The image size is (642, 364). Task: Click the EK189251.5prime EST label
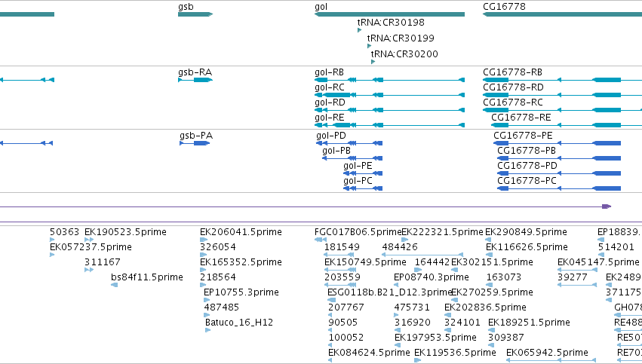click(529, 323)
